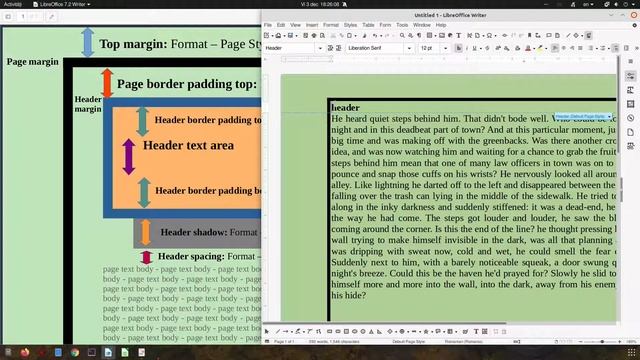Click the page number field in the left window
This screenshot has width=640, height=360.
click(x=23, y=17)
